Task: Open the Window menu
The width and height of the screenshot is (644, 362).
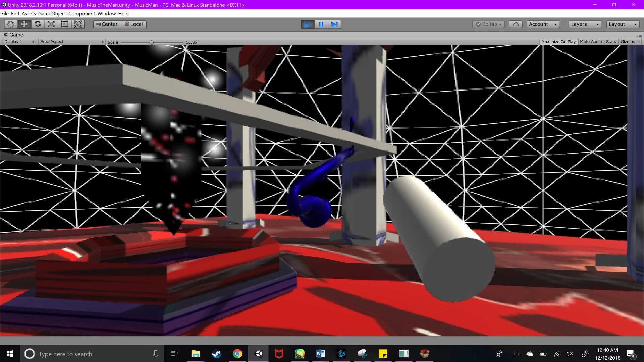Action: pos(107,14)
